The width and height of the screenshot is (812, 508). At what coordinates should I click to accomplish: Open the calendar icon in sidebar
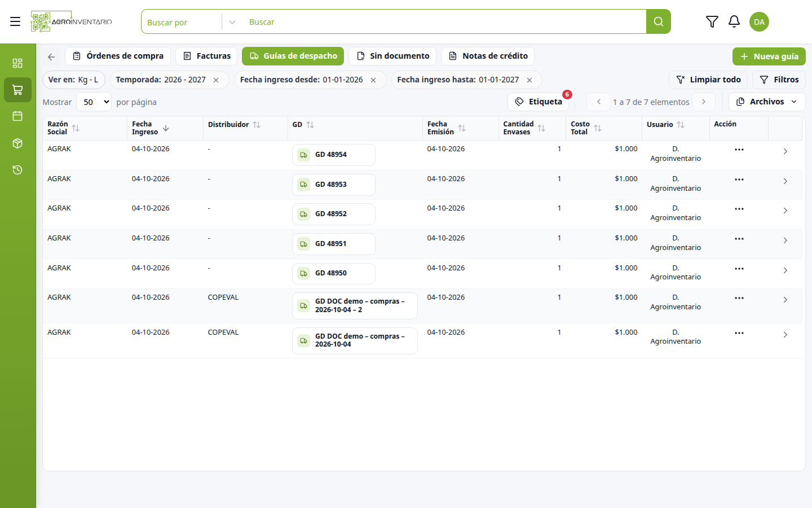pyautogui.click(x=17, y=116)
